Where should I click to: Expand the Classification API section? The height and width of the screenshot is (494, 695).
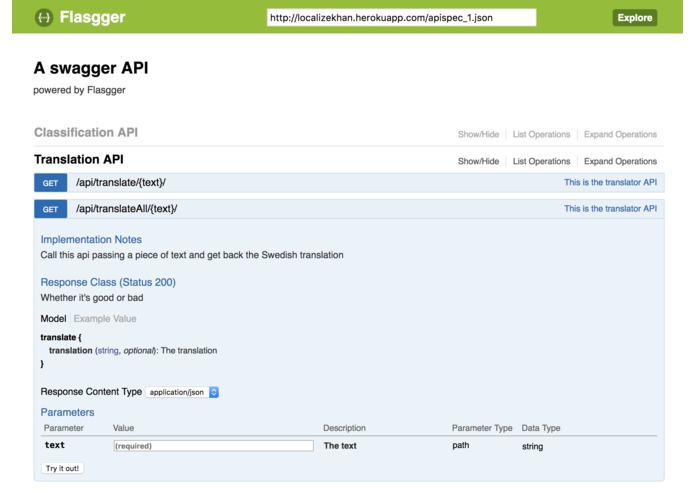click(86, 132)
